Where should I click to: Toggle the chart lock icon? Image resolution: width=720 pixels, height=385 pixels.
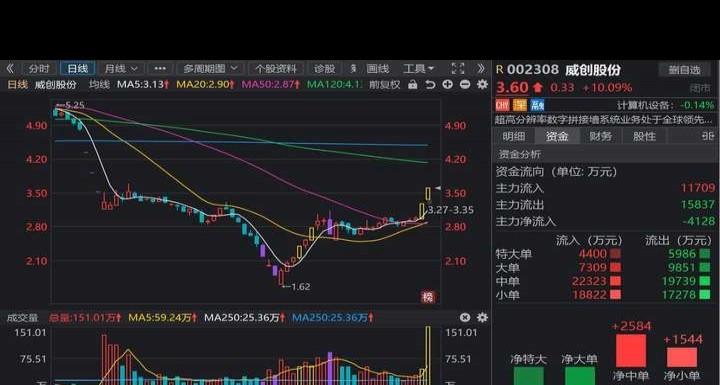[x=413, y=85]
